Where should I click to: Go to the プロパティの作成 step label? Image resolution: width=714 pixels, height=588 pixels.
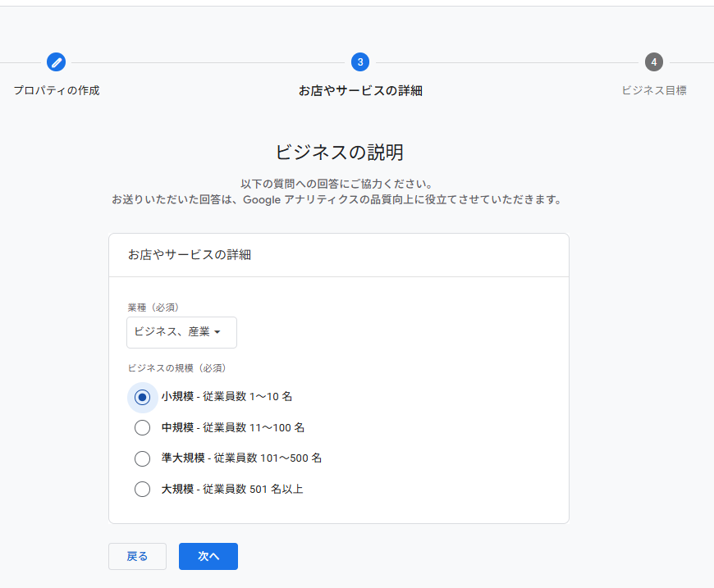point(56,90)
